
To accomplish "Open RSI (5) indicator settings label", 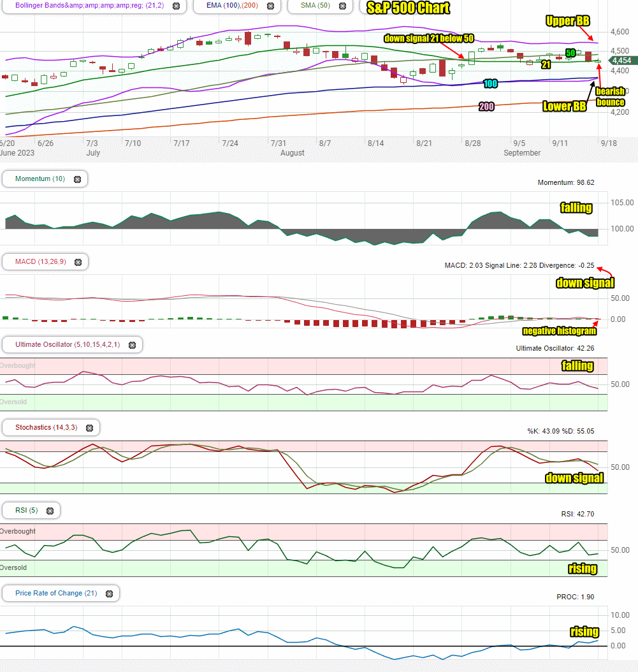I will tap(27, 510).
